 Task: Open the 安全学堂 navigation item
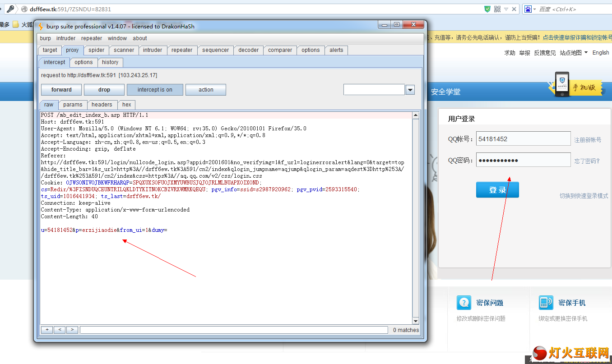pos(445,92)
